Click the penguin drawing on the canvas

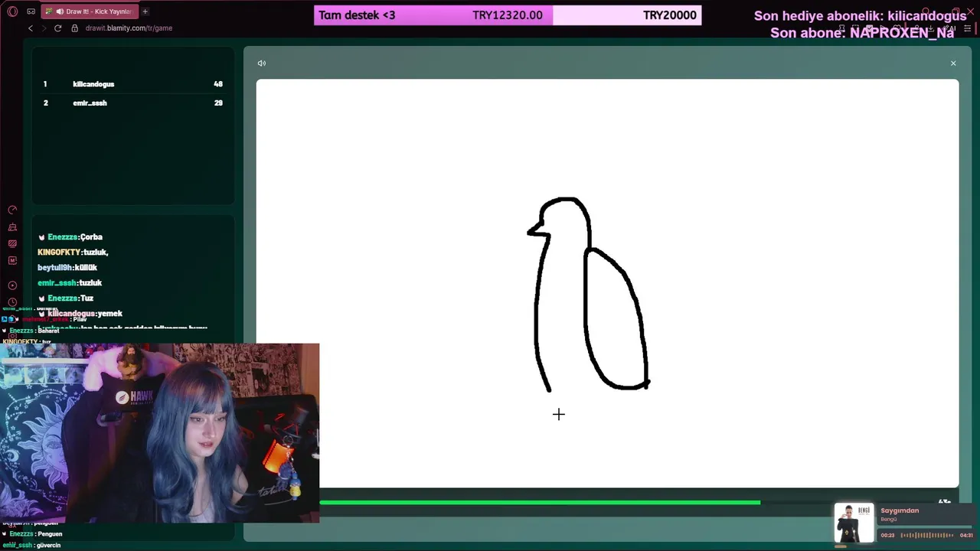click(x=589, y=295)
